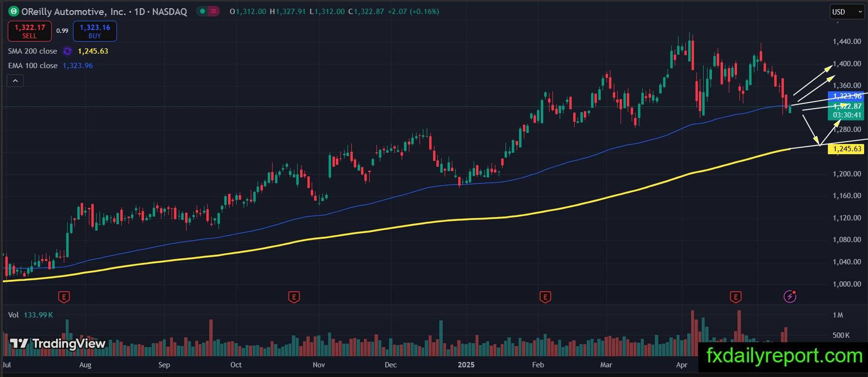
Task: Click the OReilly Automotive, Inc. symbol name
Action: (73, 12)
